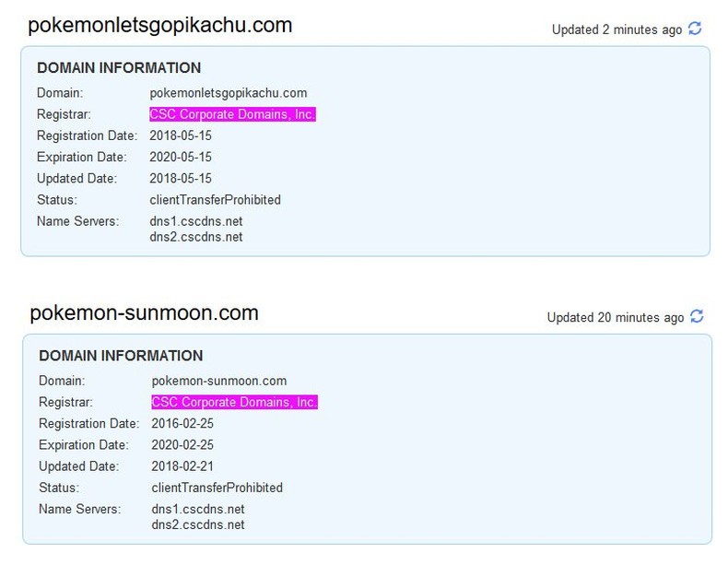Image resolution: width=728 pixels, height=565 pixels.
Task: Click dns1.cscdns.net under pokemonletsgopikachu.com
Action: 195,221
